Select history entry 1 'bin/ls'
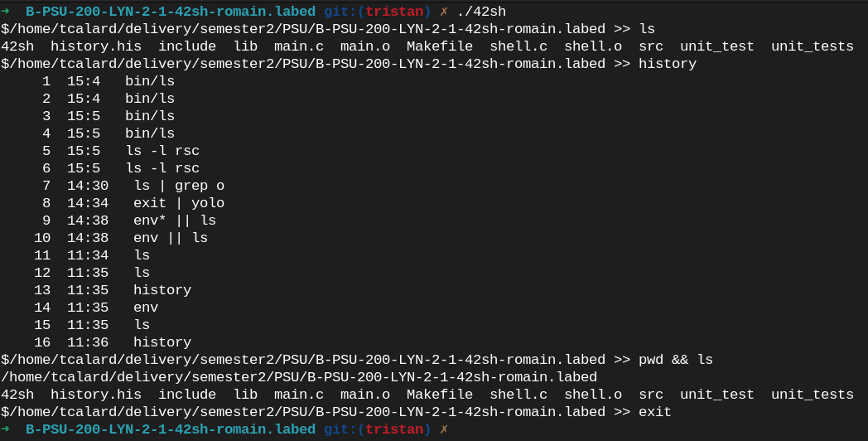This screenshot has width=868, height=441. 150,81
